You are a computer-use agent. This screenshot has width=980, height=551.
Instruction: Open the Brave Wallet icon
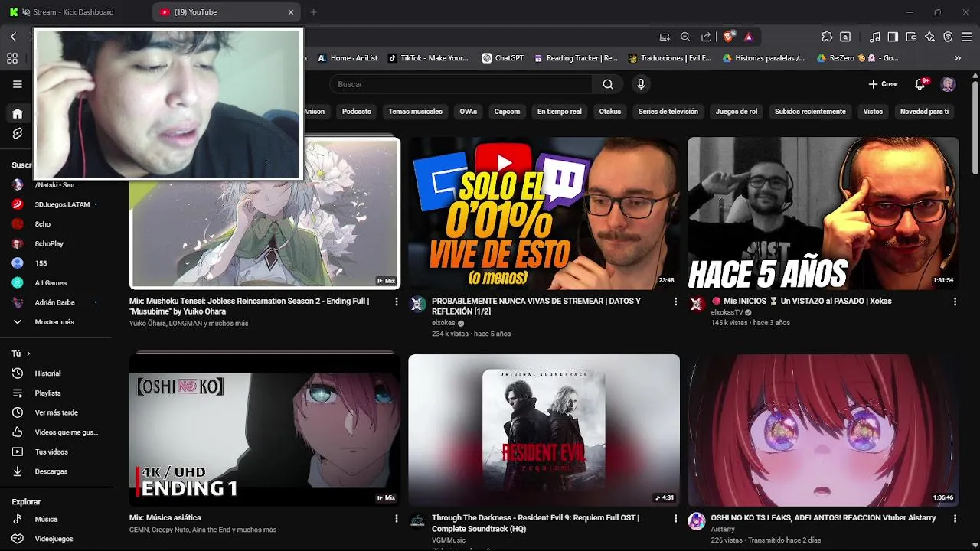point(911,37)
